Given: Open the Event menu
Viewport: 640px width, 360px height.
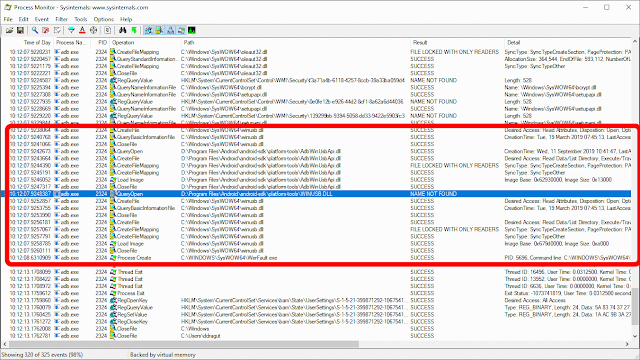Looking at the screenshot, I should click(42, 19).
